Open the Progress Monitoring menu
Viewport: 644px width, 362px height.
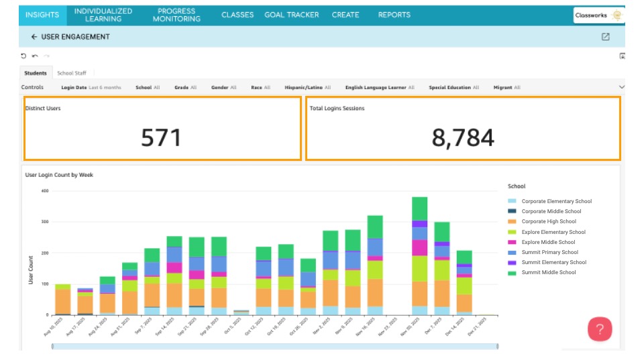tap(176, 15)
